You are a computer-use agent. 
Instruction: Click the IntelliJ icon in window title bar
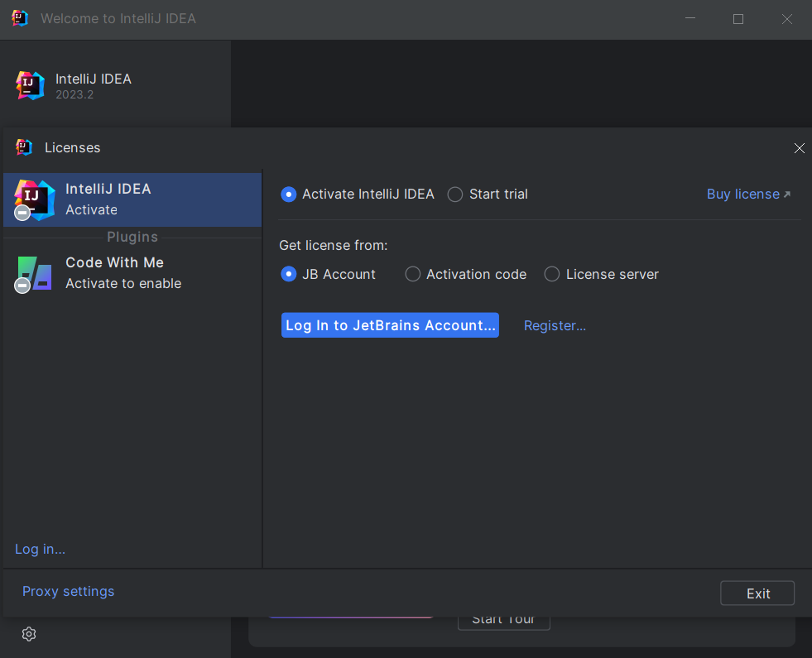20,18
